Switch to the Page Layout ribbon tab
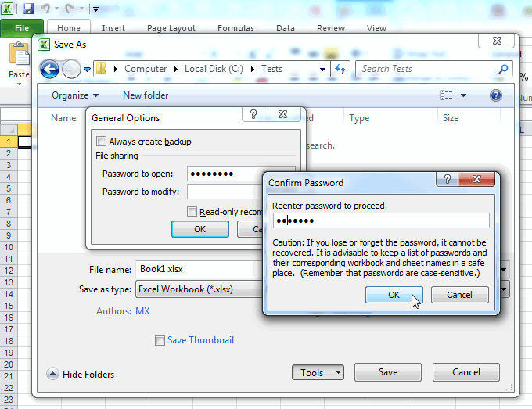This screenshot has width=532, height=409. point(171,28)
